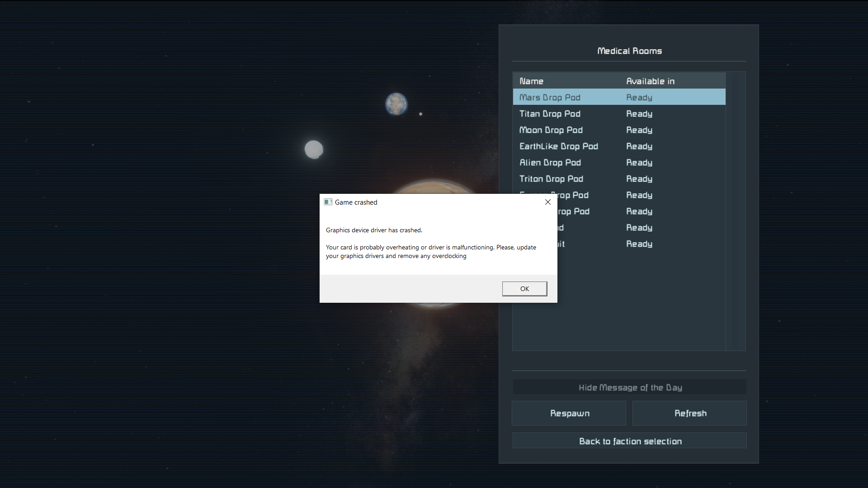Image resolution: width=868 pixels, height=488 pixels.
Task: Toggle Hide Message of the Day
Action: [630, 387]
